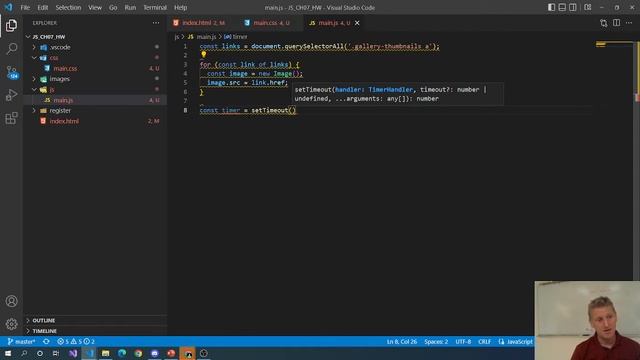This screenshot has width=640, height=360.
Task: Open the Accounts menu icon
Action: 11,301
